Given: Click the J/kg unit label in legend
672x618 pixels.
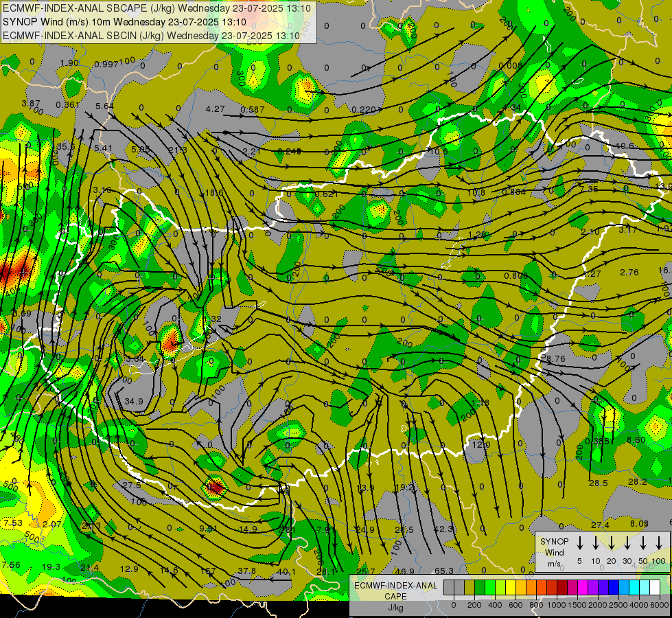Looking at the screenshot, I should (x=395, y=607).
